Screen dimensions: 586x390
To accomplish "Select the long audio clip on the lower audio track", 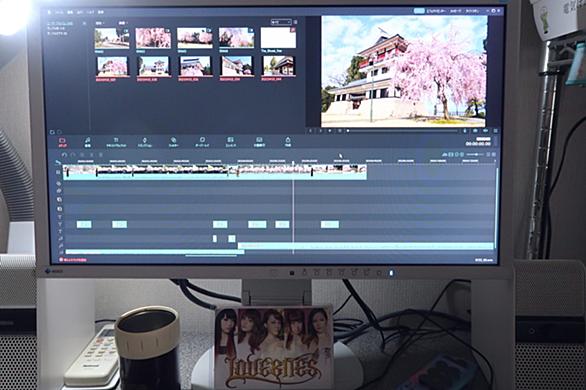I will 155,252.
